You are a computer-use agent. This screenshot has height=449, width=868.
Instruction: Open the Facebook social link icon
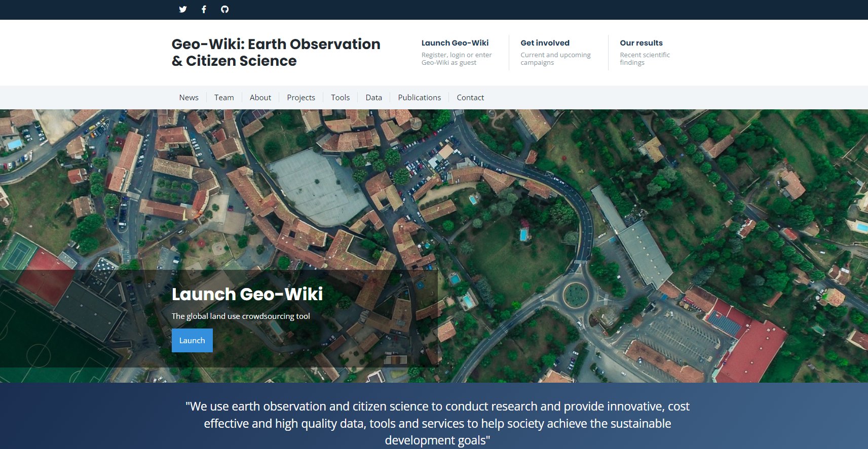tap(204, 9)
